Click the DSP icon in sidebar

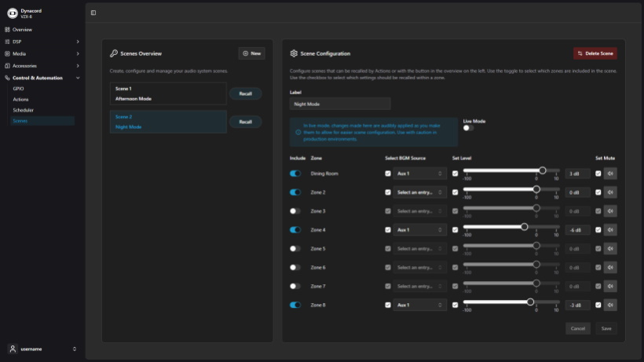(x=7, y=42)
